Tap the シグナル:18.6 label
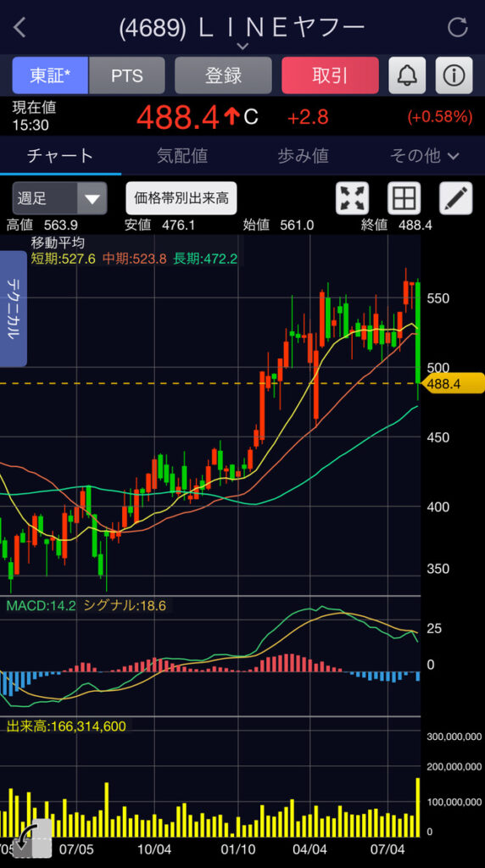This screenshot has height=868, width=485. 125,605
